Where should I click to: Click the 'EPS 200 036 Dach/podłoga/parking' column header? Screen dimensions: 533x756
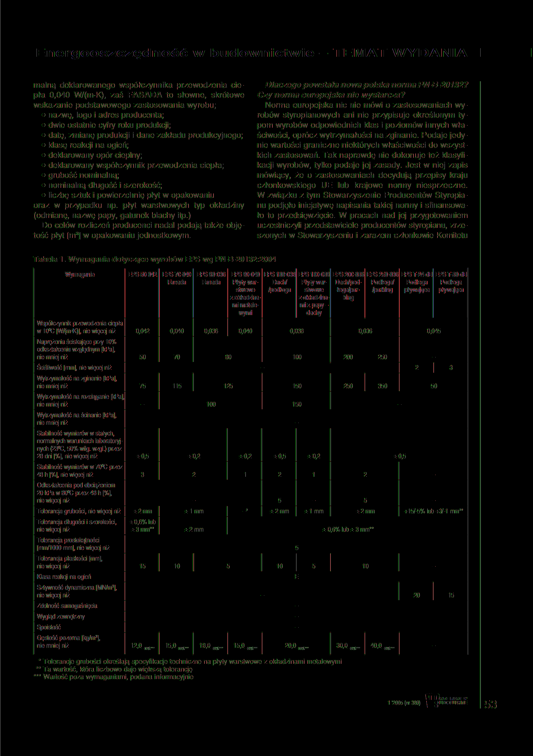pyautogui.click(x=348, y=286)
